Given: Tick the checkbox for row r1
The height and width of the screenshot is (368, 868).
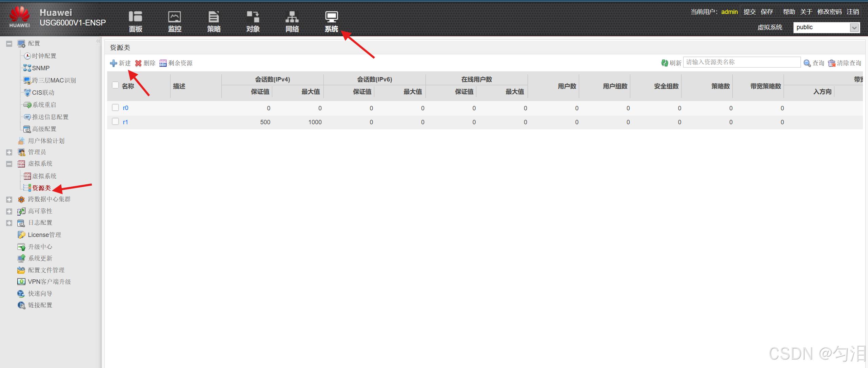Looking at the screenshot, I should point(115,122).
